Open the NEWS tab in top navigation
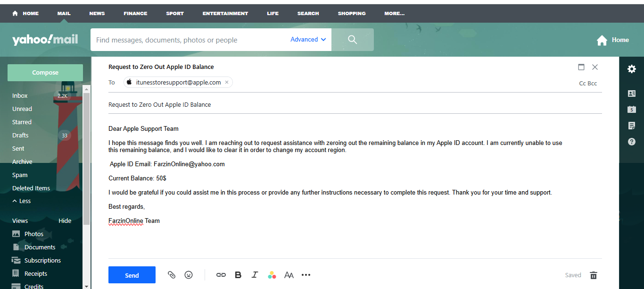The height and width of the screenshot is (289, 644). pyautogui.click(x=97, y=13)
